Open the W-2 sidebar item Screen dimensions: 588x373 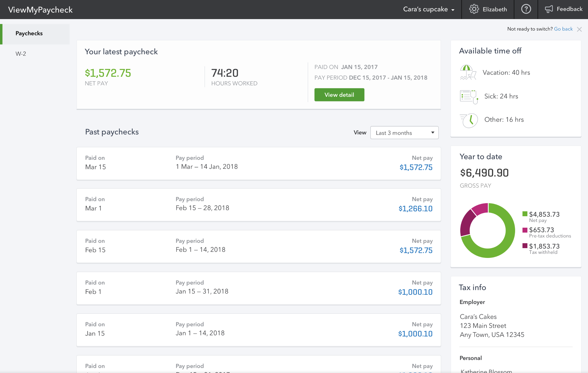pos(21,54)
